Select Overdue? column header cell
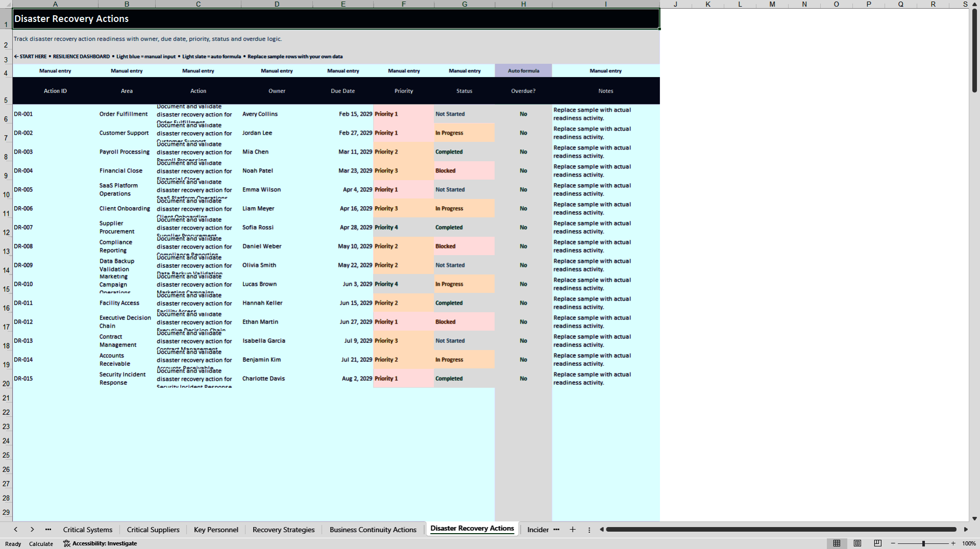The width and height of the screenshot is (980, 549). (x=523, y=91)
